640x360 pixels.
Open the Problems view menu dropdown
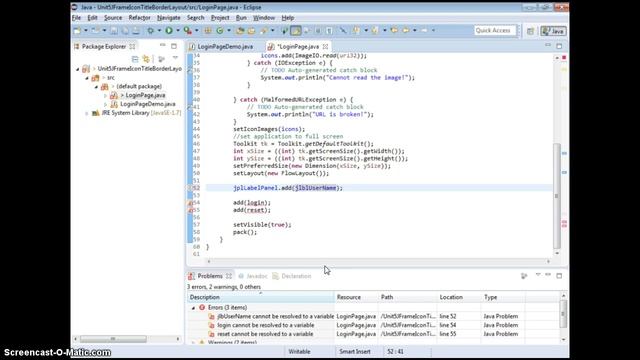pos(538,275)
